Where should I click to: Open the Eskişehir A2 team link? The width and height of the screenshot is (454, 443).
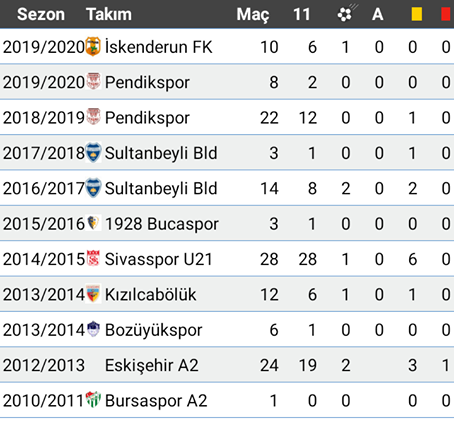click(152, 365)
